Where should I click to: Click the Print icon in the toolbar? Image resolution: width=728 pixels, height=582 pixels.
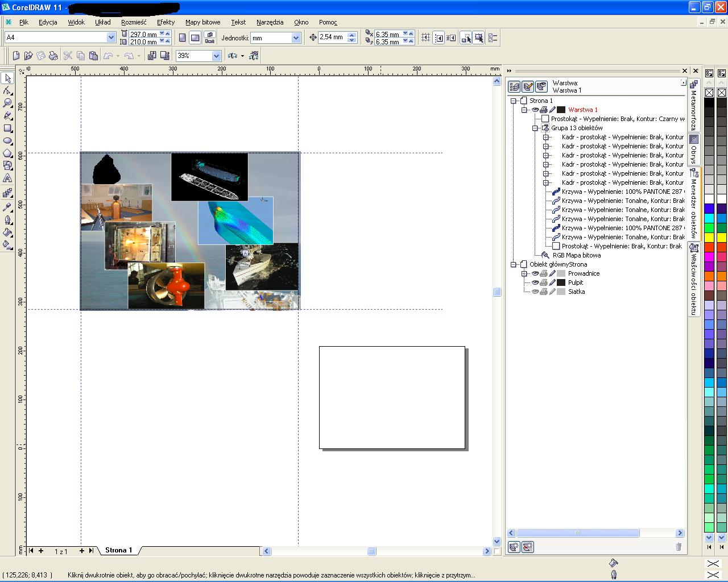(53, 56)
